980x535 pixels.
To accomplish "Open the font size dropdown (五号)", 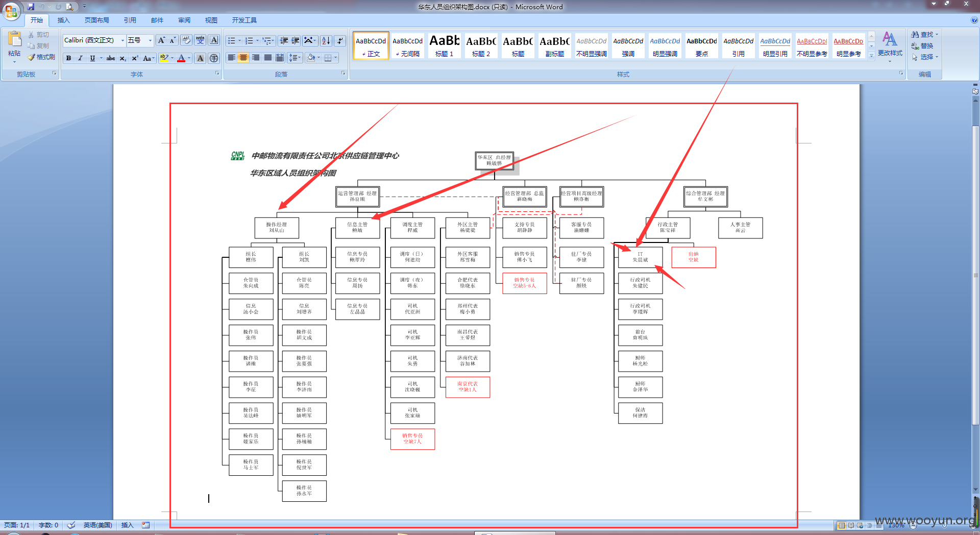I will point(150,40).
